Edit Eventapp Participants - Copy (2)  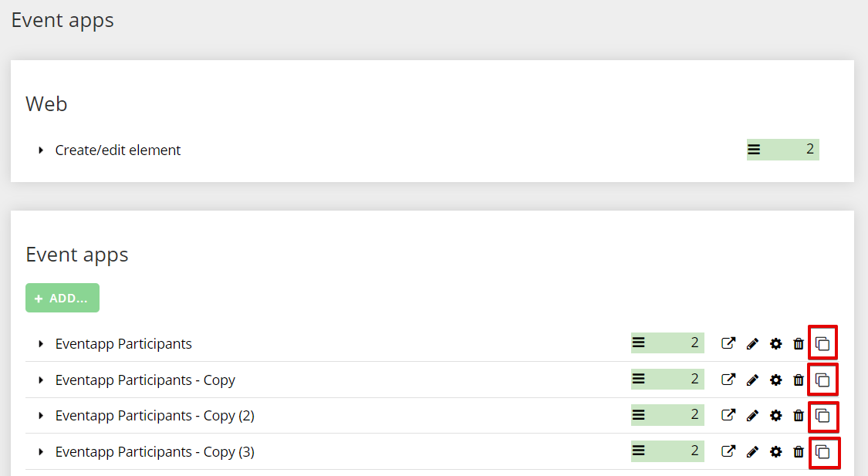752,416
